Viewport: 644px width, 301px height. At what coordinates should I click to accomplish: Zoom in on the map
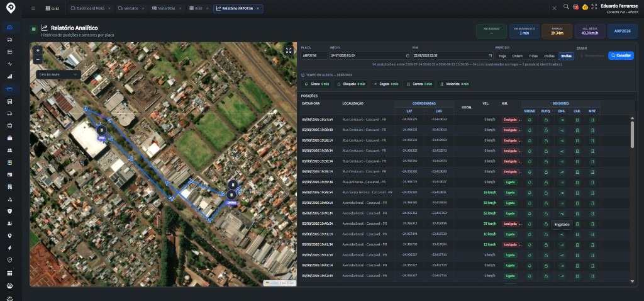pos(38,50)
